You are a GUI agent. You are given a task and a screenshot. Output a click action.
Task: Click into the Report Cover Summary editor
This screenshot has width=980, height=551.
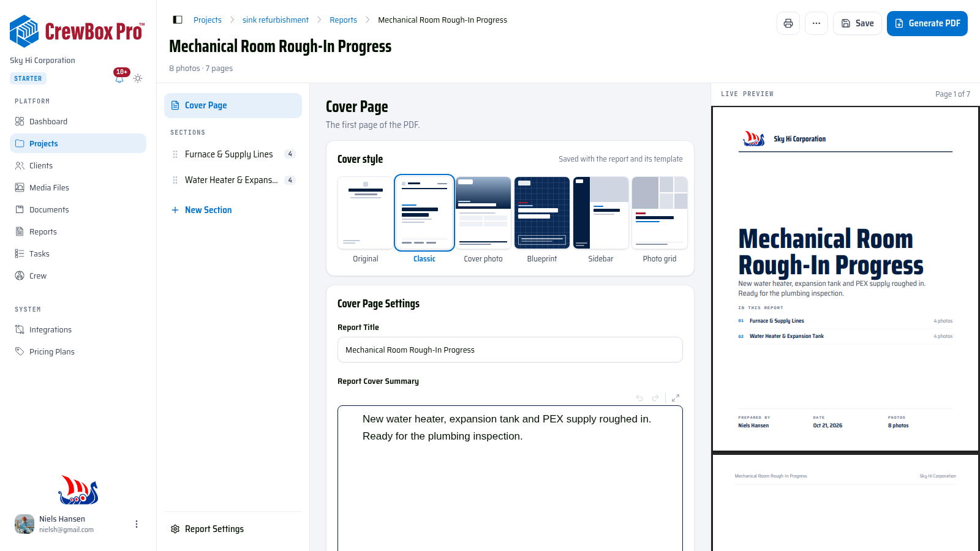[510, 478]
